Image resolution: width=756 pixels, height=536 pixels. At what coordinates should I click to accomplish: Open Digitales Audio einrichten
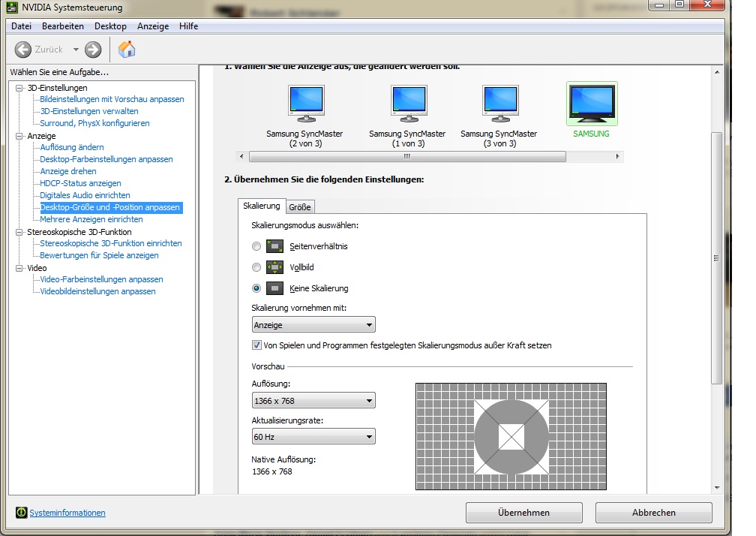[85, 195]
